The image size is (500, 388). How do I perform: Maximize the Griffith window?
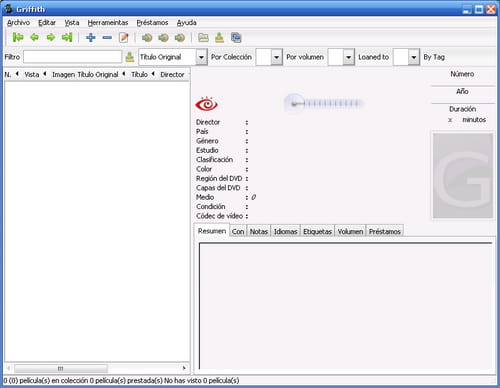point(479,9)
